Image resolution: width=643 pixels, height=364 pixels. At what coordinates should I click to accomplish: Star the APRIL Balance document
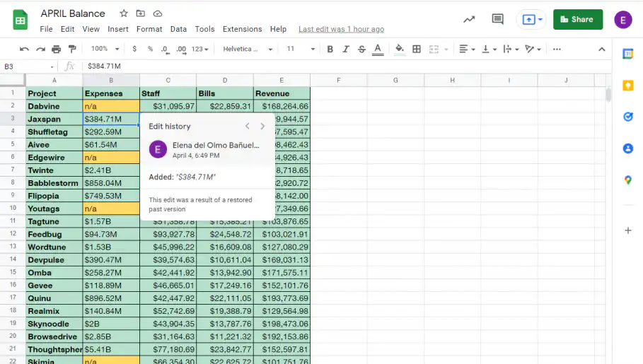(x=123, y=13)
